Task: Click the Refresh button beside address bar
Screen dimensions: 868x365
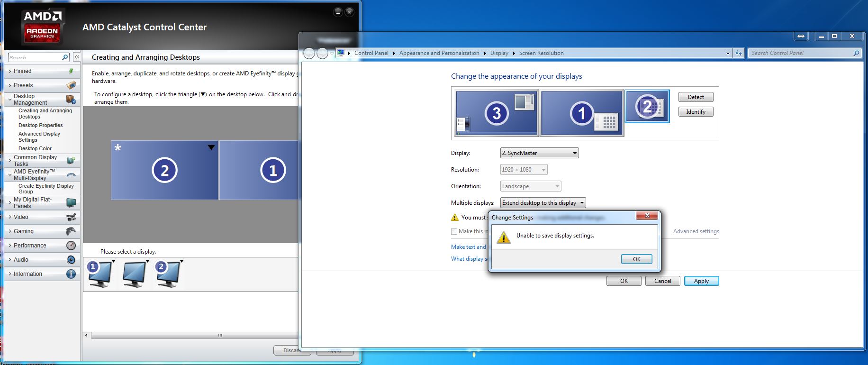Action: (739, 53)
